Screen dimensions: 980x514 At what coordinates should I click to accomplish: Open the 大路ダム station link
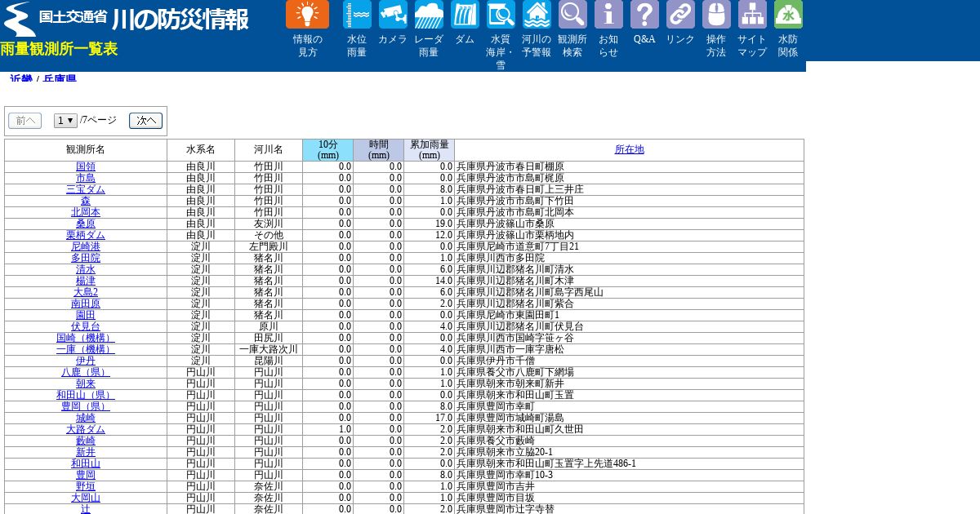click(x=86, y=429)
